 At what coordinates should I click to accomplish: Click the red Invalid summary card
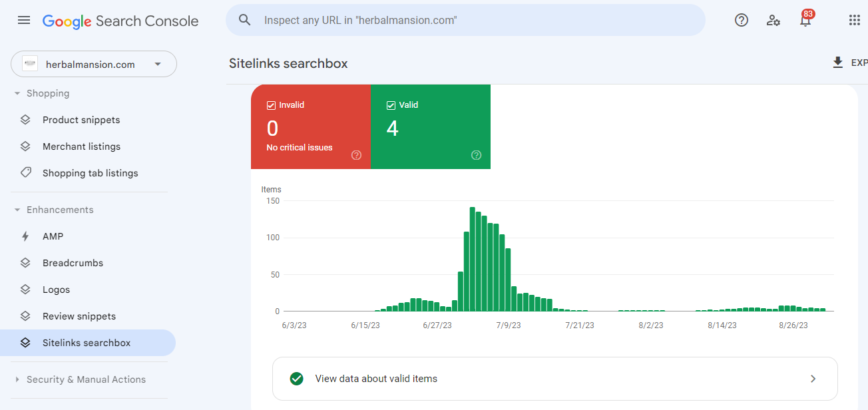pyautogui.click(x=311, y=126)
